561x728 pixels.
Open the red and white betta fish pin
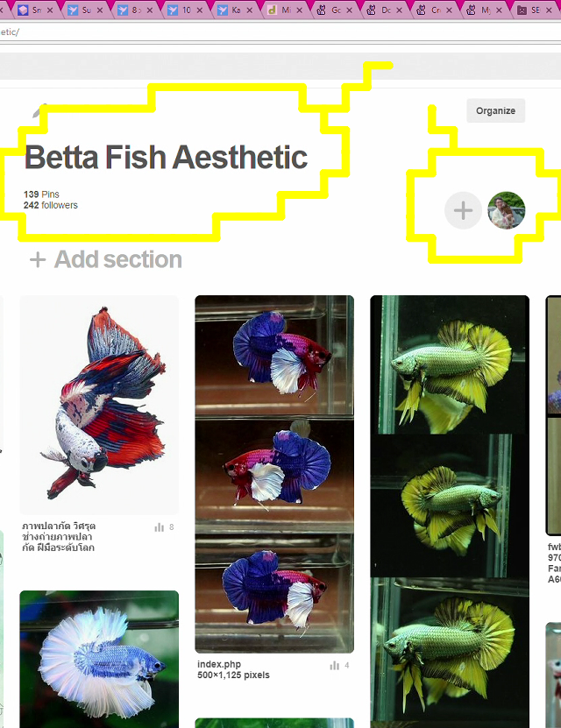coord(99,405)
